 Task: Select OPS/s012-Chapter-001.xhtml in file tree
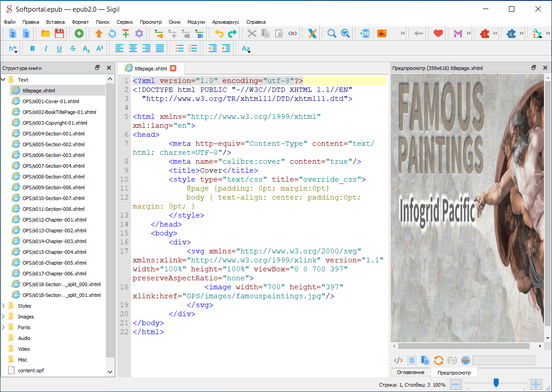point(54,220)
